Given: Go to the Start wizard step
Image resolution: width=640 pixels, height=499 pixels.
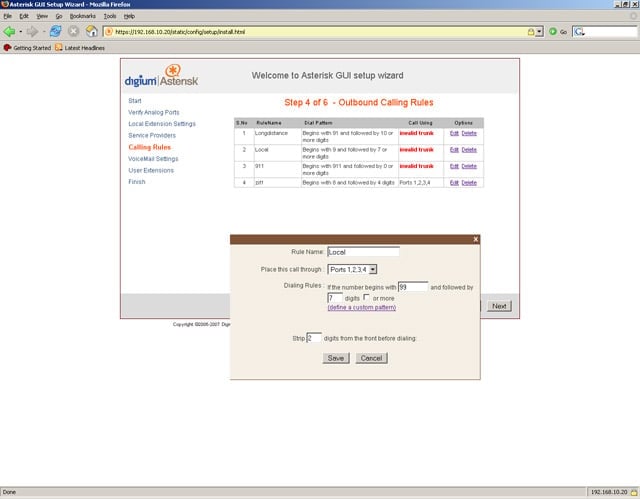Looking at the screenshot, I should [135, 101].
